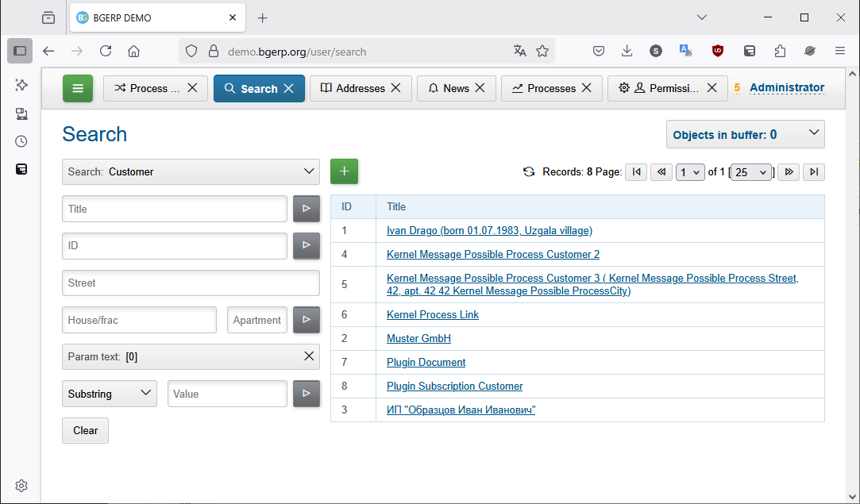
Task: Run the House/frac filter arrow icon
Action: 307,319
